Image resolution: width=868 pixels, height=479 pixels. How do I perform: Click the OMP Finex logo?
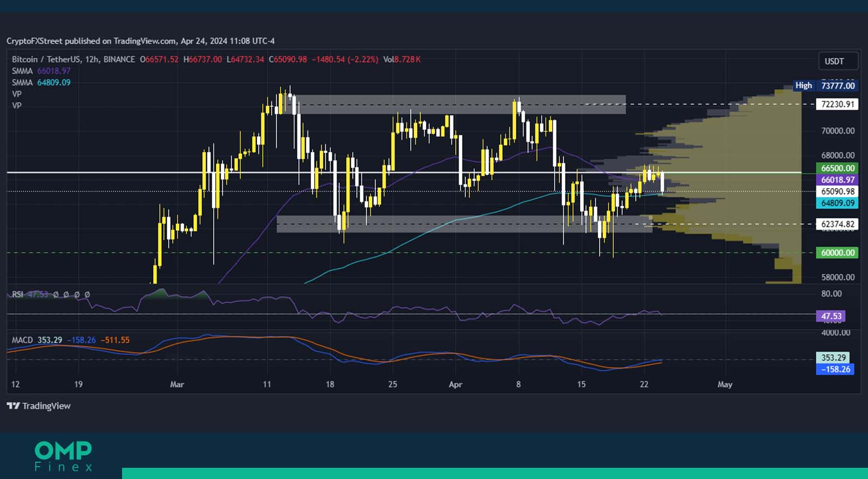click(63, 456)
